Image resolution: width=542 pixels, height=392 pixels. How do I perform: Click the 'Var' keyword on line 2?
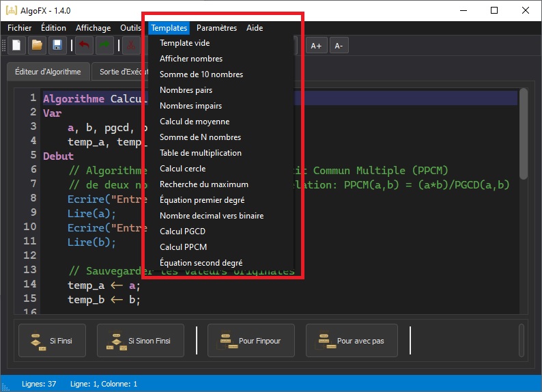click(52, 113)
